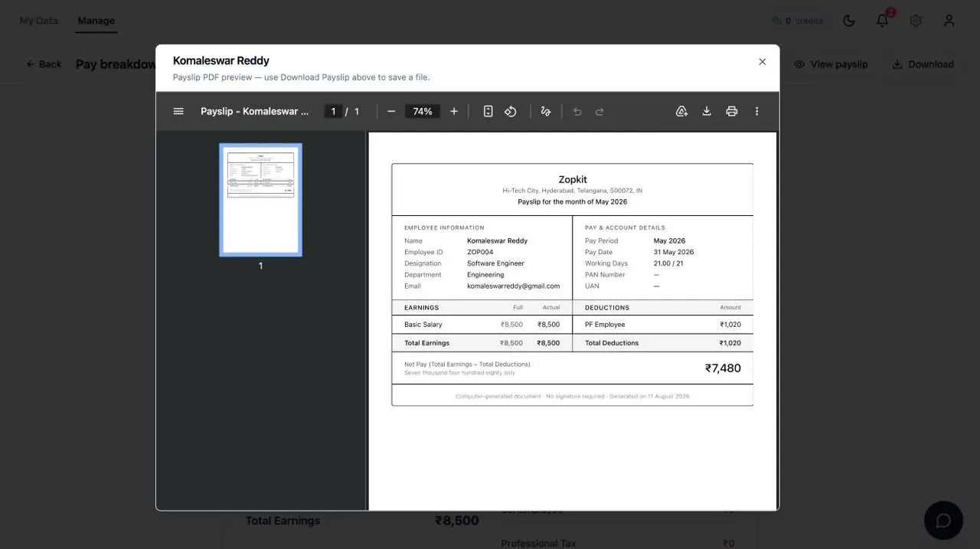The width and height of the screenshot is (980, 549).
Task: Open the user profile icon
Action: pos(949,21)
